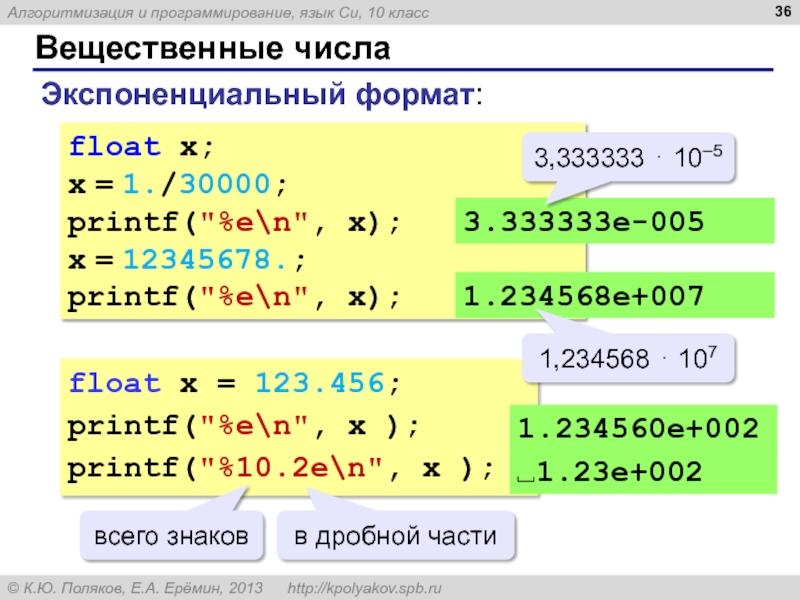Click the title "Вещественные числа"
Screen dimensions: 800x600
212,48
